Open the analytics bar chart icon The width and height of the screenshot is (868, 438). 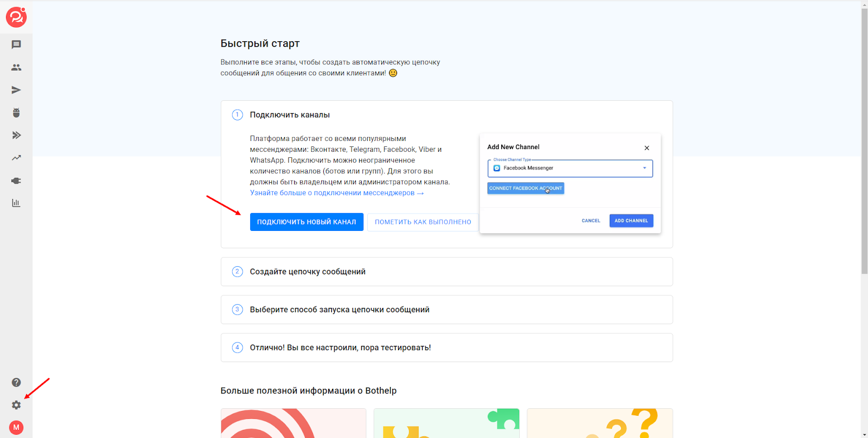pyautogui.click(x=16, y=203)
